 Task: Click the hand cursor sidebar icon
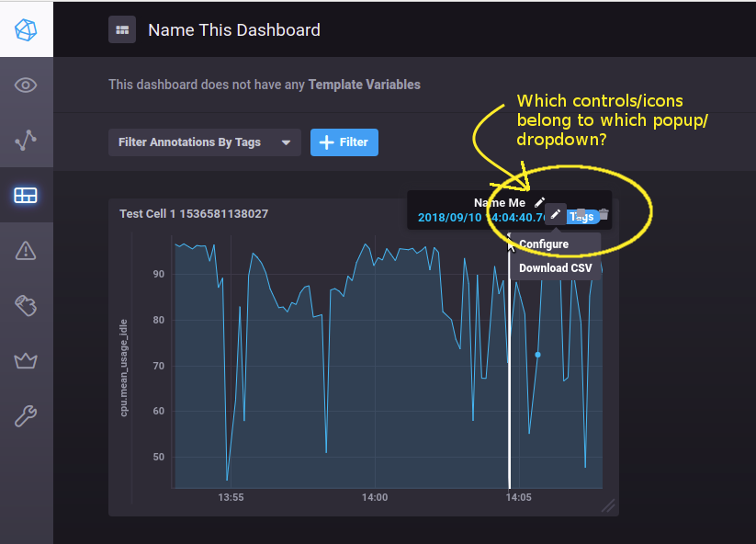point(26,305)
